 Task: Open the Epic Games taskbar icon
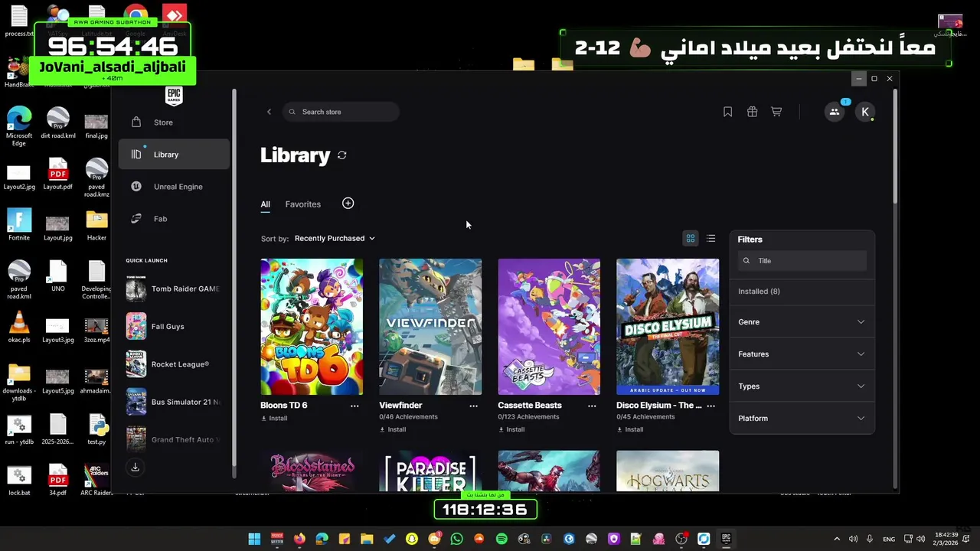point(726,539)
